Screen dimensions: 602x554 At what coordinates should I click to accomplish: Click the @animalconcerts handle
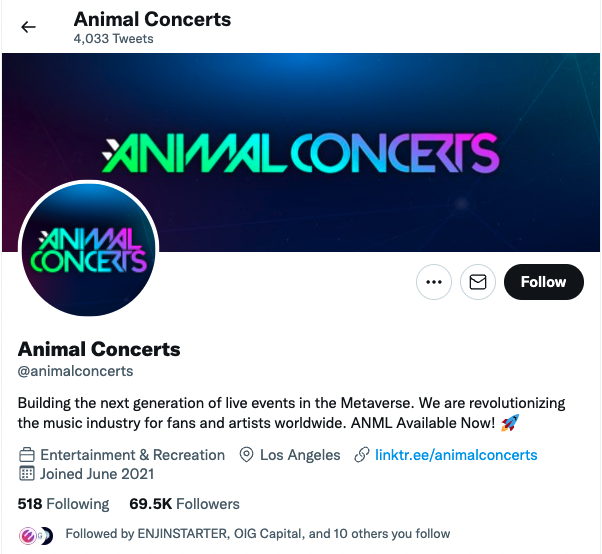coord(75,371)
